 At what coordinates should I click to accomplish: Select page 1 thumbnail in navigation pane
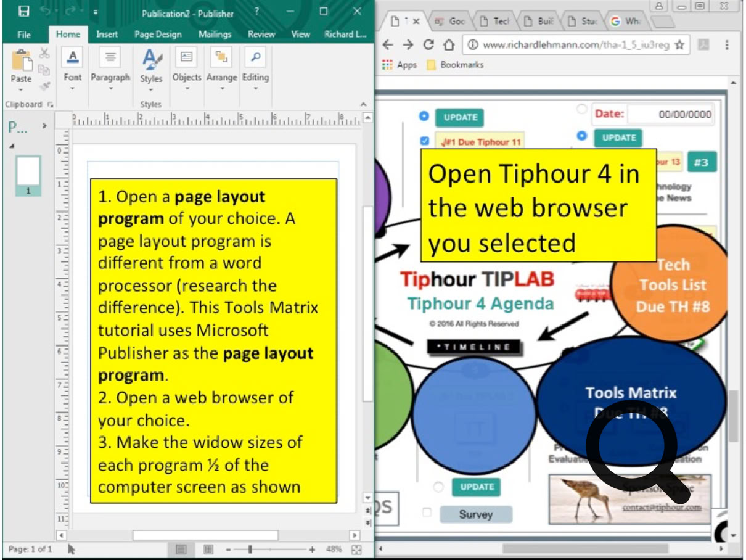pyautogui.click(x=28, y=175)
